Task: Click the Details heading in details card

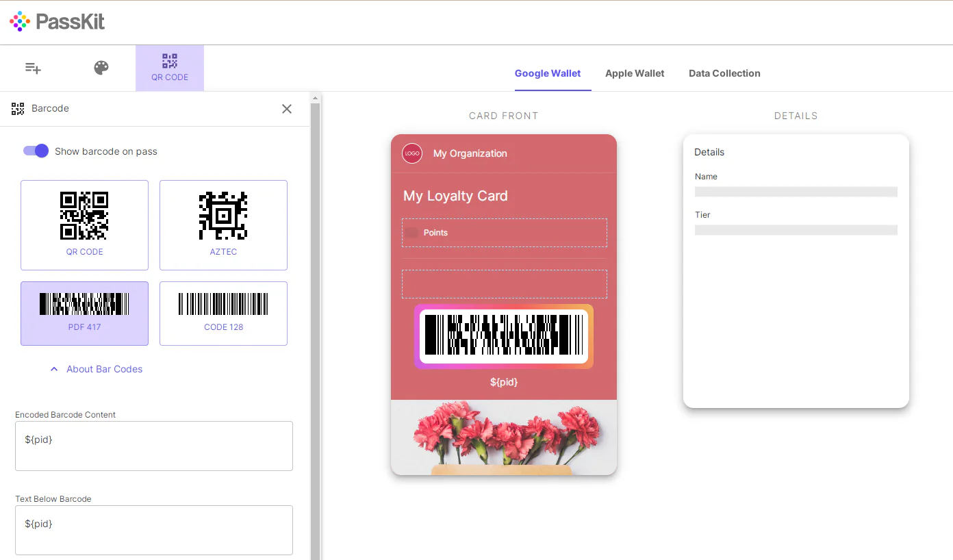Action: (x=709, y=152)
